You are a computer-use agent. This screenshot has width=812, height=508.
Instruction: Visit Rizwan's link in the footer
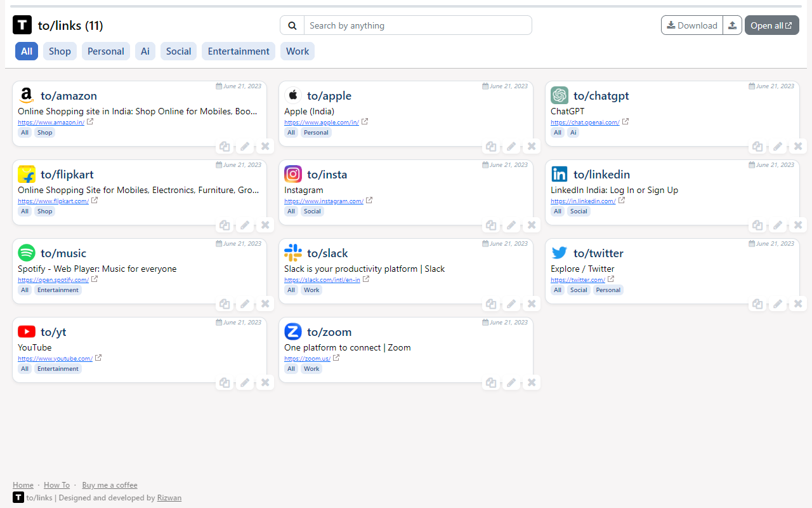coord(169,498)
